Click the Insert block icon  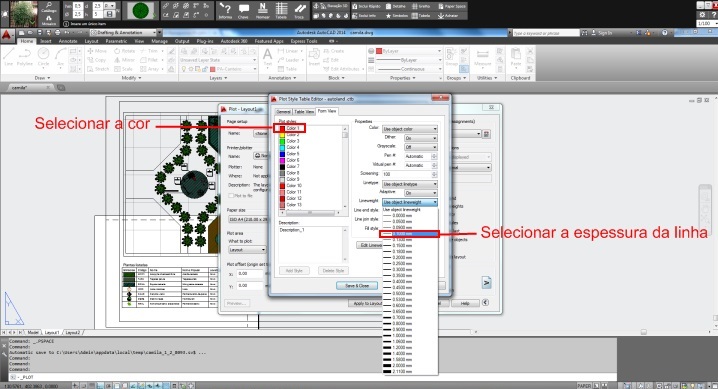pyautogui.click(x=314, y=57)
